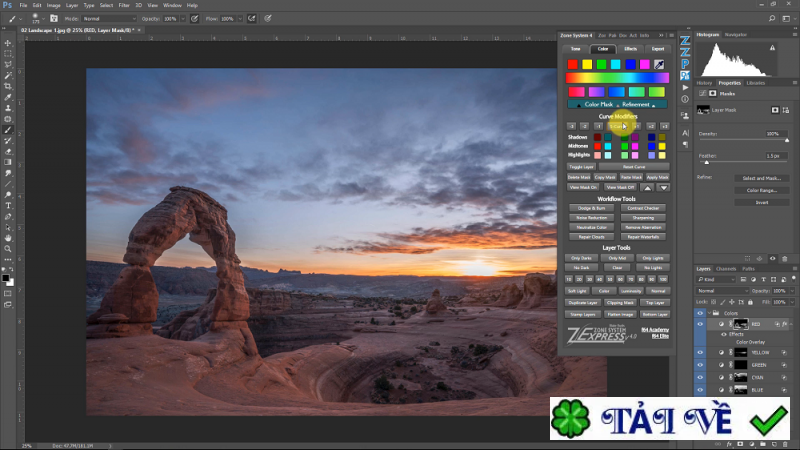
Task: Choose the Horizontal Type tool
Action: pos(8,206)
